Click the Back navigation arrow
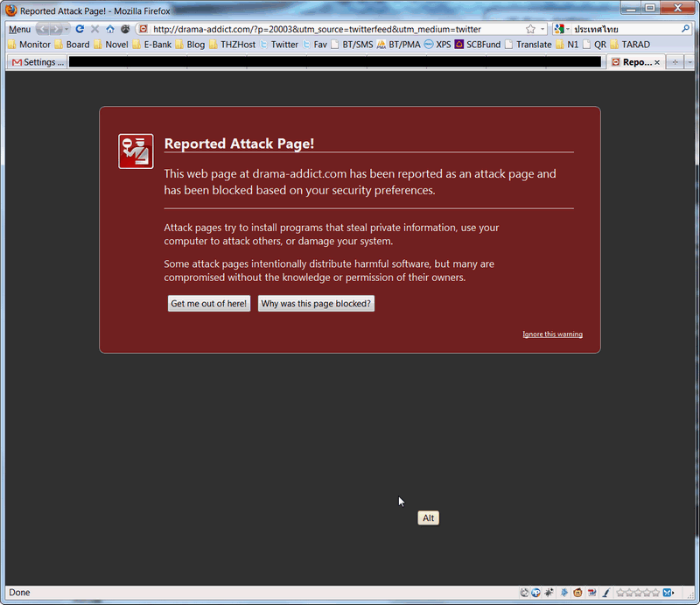 click(43, 29)
